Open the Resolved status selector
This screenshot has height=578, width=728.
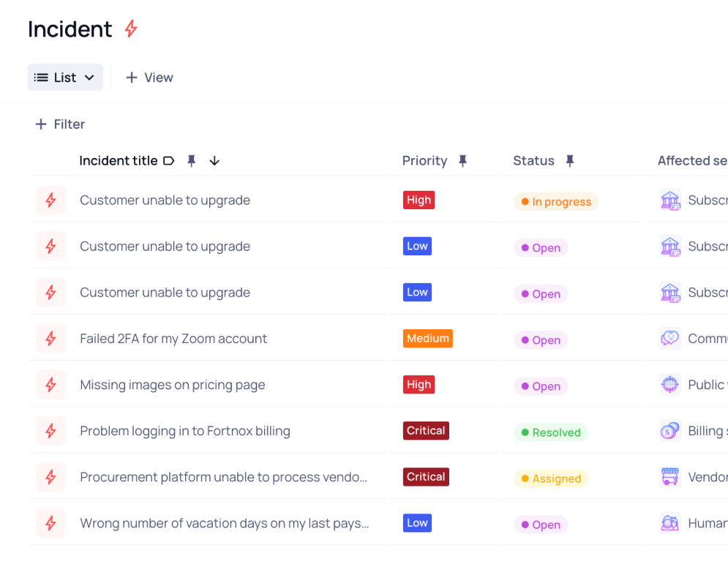551,432
